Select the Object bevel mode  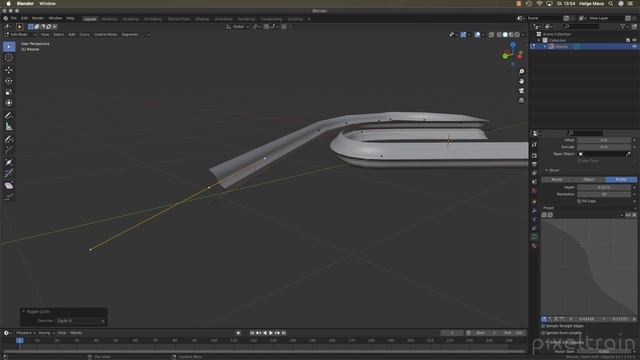[x=589, y=180]
